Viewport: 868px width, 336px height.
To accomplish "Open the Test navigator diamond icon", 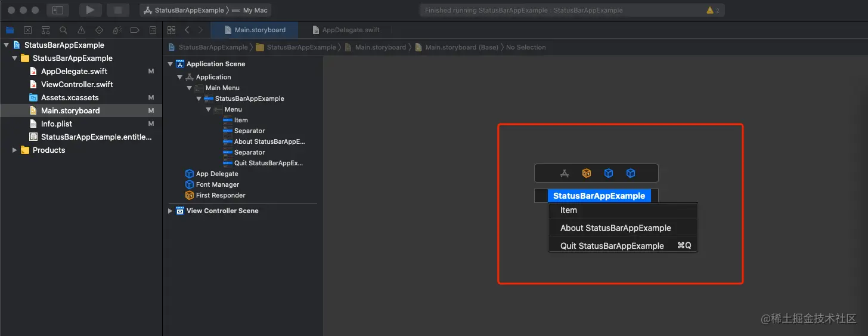I will (x=99, y=30).
